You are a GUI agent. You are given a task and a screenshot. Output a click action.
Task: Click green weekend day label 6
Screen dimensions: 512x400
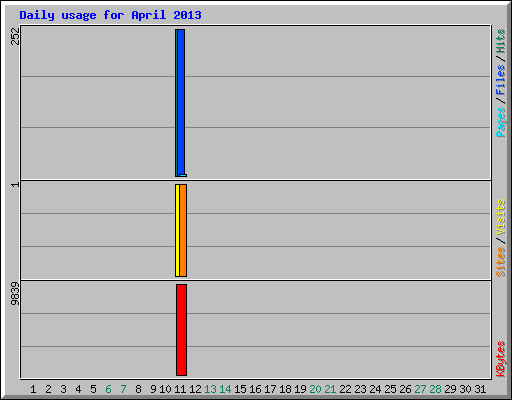(108, 389)
